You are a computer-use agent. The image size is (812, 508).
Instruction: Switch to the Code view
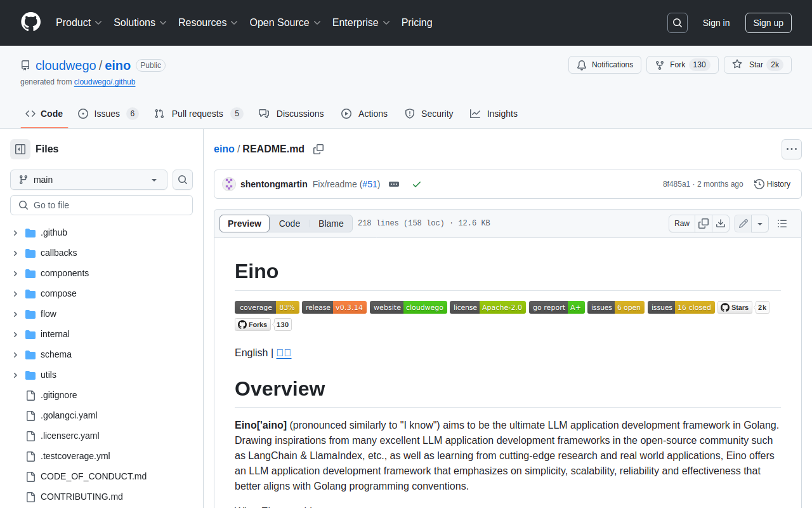coord(289,224)
